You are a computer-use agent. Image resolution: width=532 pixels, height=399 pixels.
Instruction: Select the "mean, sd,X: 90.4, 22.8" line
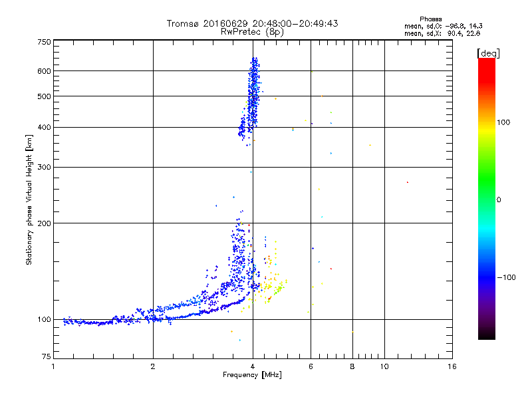tap(442, 33)
